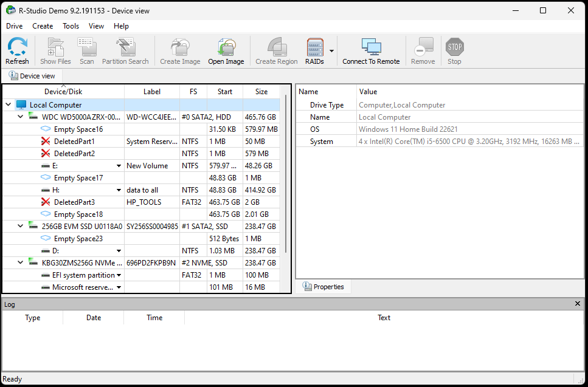Collapse the WDC WD5000AZRX drive node
Image resolution: width=588 pixels, height=387 pixels.
tap(21, 117)
